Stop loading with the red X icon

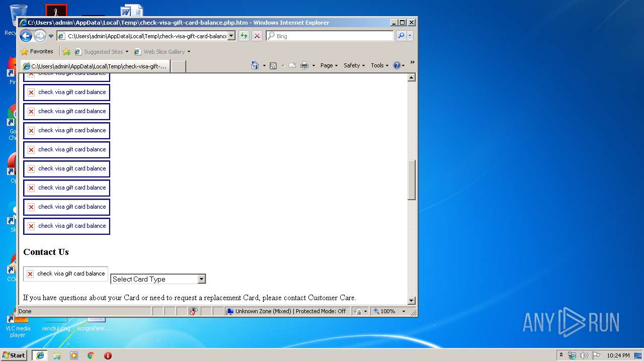257,36
